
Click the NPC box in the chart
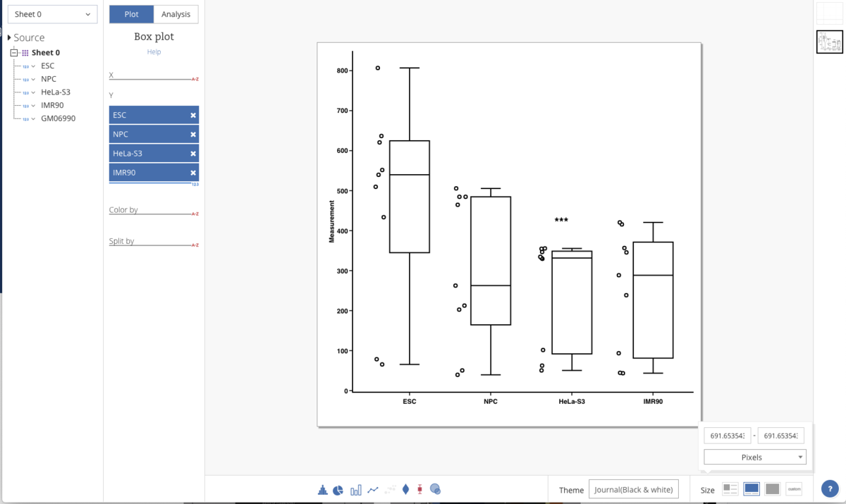491,261
